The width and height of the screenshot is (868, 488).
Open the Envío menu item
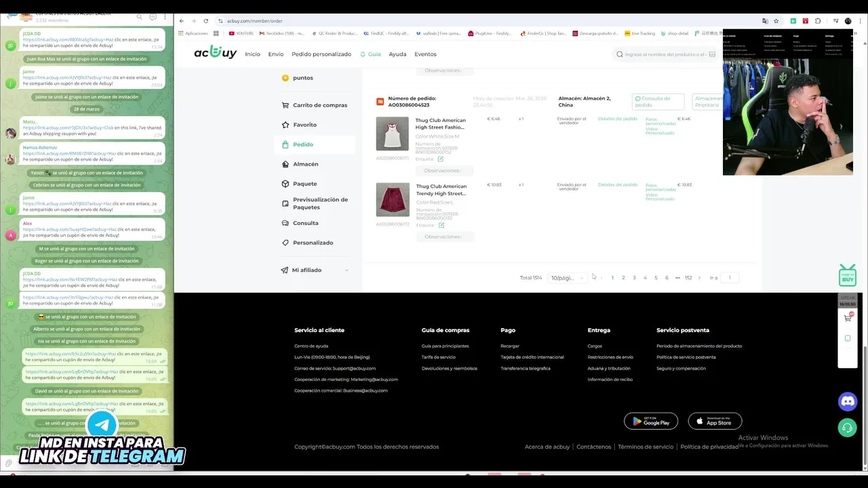point(275,54)
